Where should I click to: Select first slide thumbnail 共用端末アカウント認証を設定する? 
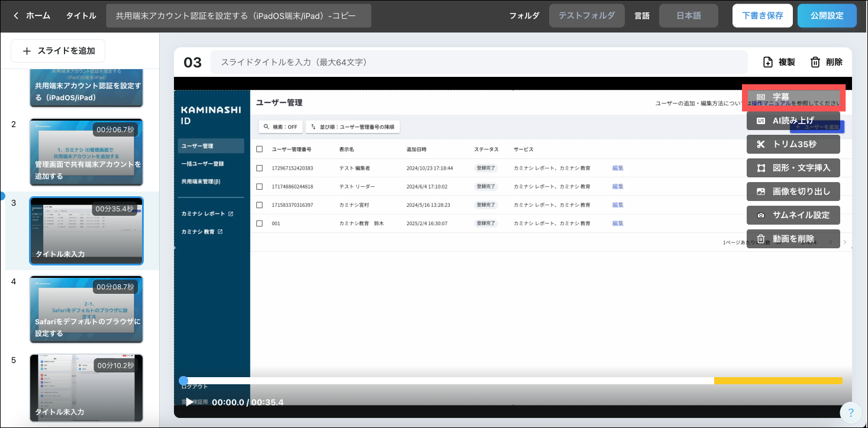(86, 89)
